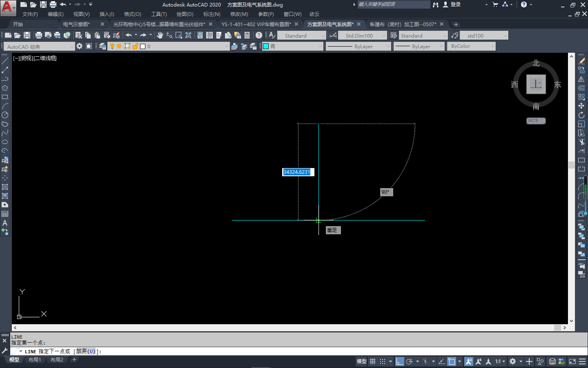Viewport: 588px width, 368px height.
Task: Switch to the YS-1-401~402 VIP车棚布置图 tab
Action: tap(256, 25)
